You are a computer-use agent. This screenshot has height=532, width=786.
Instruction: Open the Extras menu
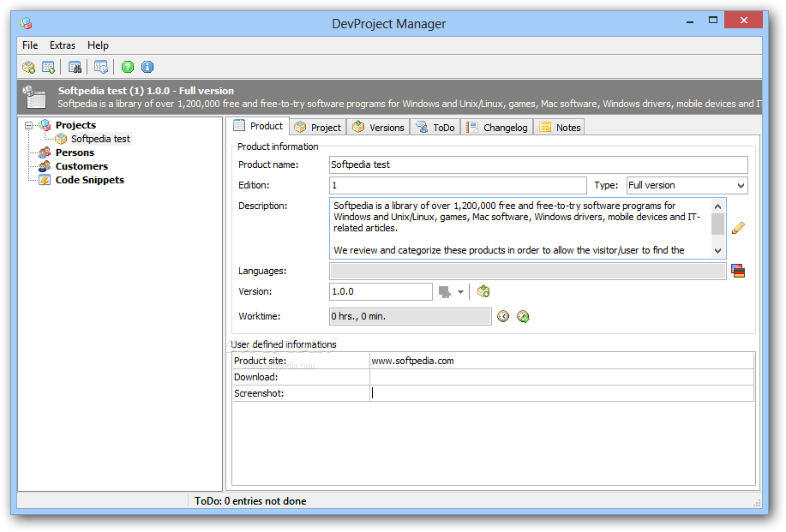63,45
